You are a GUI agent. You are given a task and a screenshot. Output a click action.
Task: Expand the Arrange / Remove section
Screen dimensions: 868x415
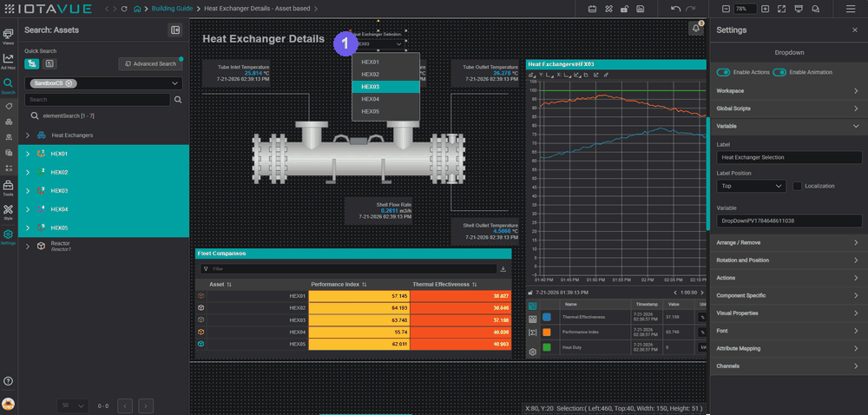(x=789, y=242)
